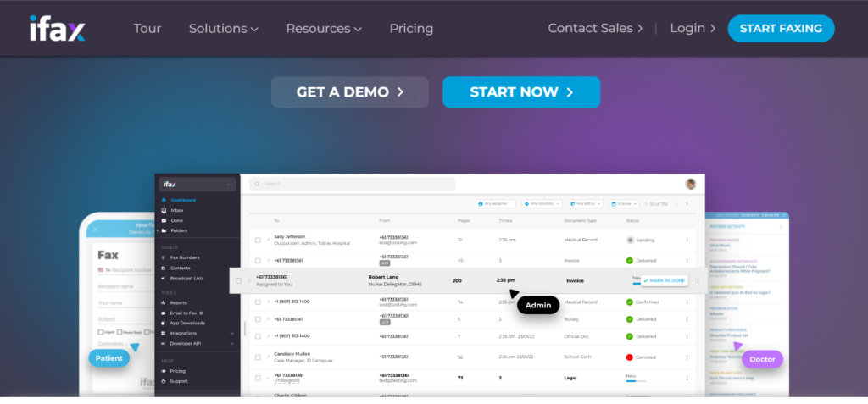Tick the checkbox for Robert Lang row

(x=238, y=280)
